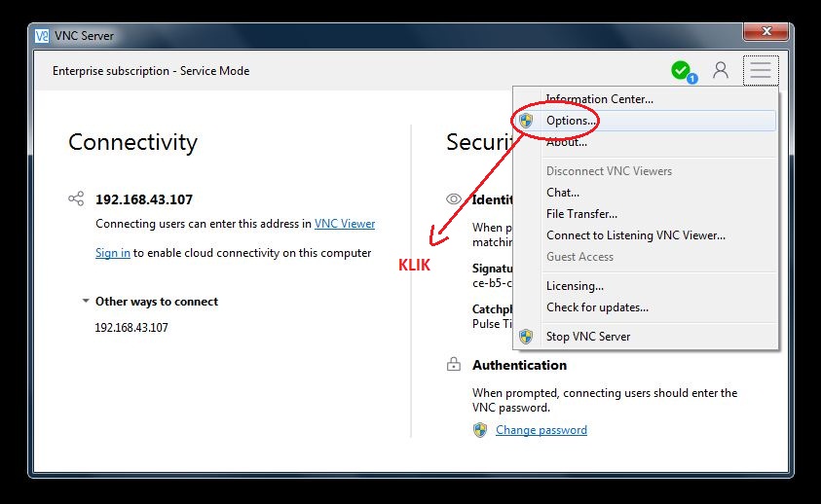This screenshot has height=504, width=821.
Task: Click the share icon beside 192.168.43.107
Action: click(76, 198)
